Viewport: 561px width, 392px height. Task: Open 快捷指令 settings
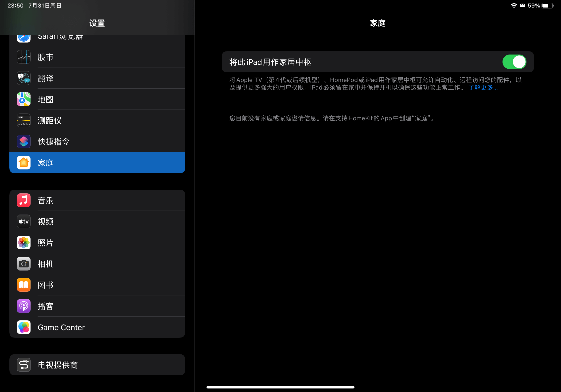coord(97,141)
